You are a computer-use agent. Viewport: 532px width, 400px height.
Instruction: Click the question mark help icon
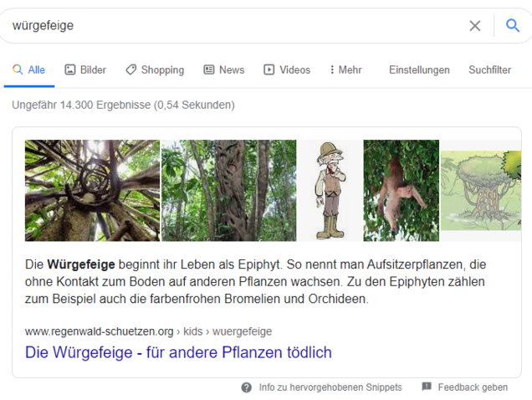pos(247,387)
